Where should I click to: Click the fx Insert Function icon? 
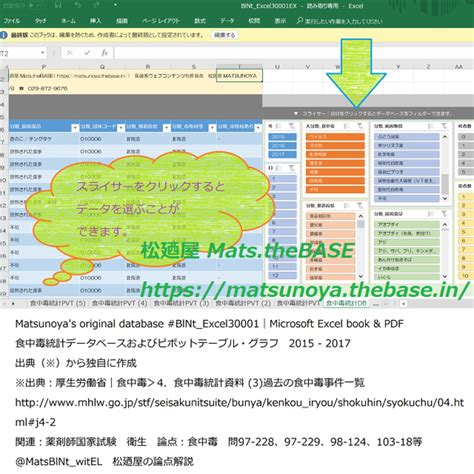104,53
